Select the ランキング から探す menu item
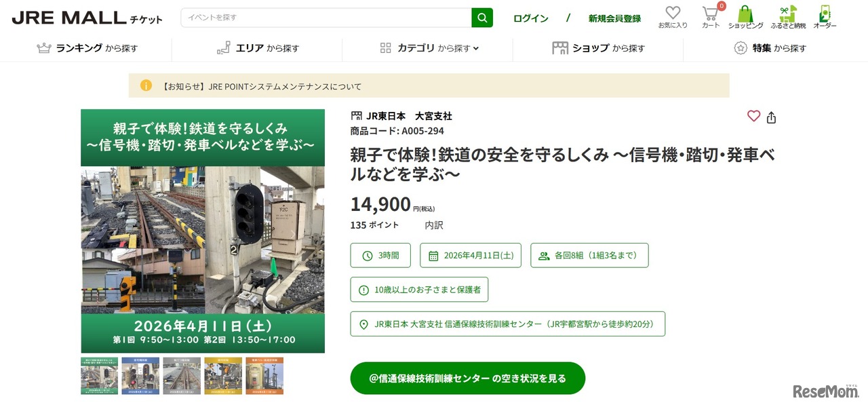Image resolution: width=868 pixels, height=407 pixels. pos(87,47)
